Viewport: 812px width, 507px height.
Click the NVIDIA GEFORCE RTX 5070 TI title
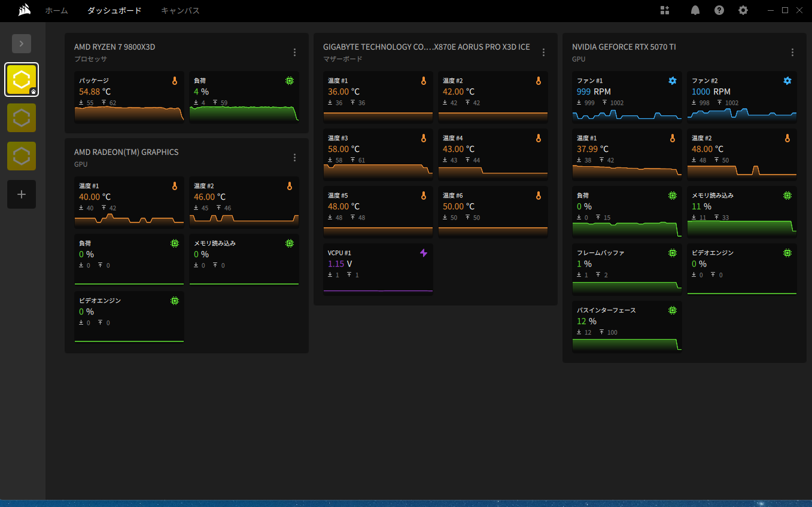tap(624, 47)
